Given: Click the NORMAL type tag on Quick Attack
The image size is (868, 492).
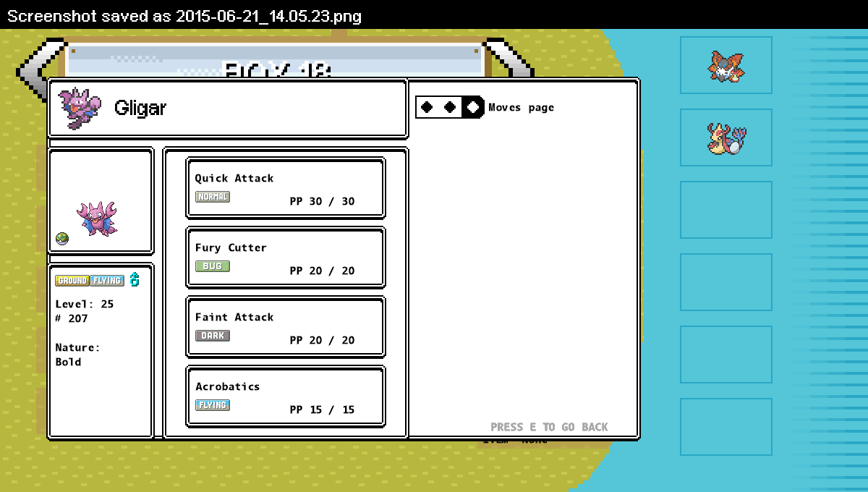Looking at the screenshot, I should click(213, 197).
